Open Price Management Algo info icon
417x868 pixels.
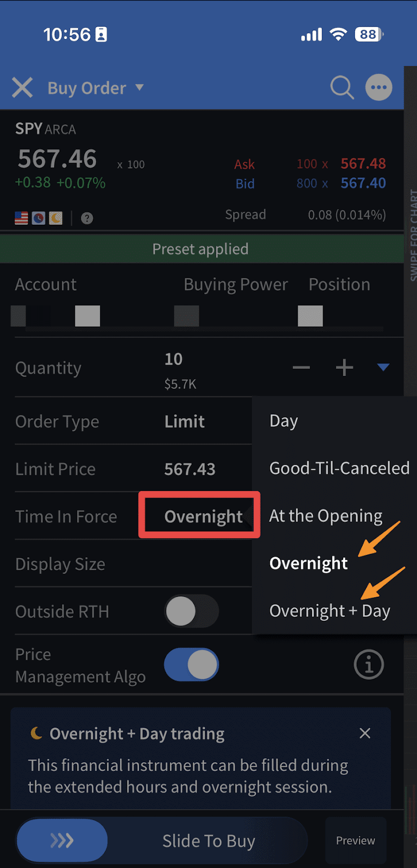point(369,665)
